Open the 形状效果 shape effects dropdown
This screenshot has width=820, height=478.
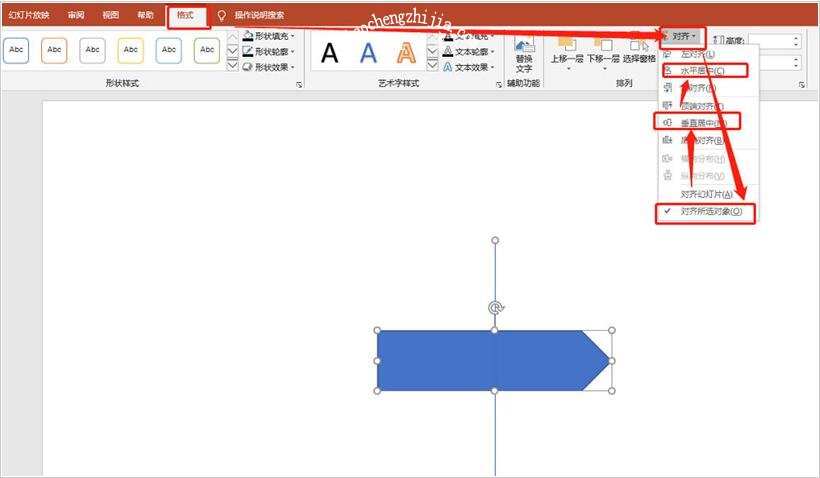269,67
